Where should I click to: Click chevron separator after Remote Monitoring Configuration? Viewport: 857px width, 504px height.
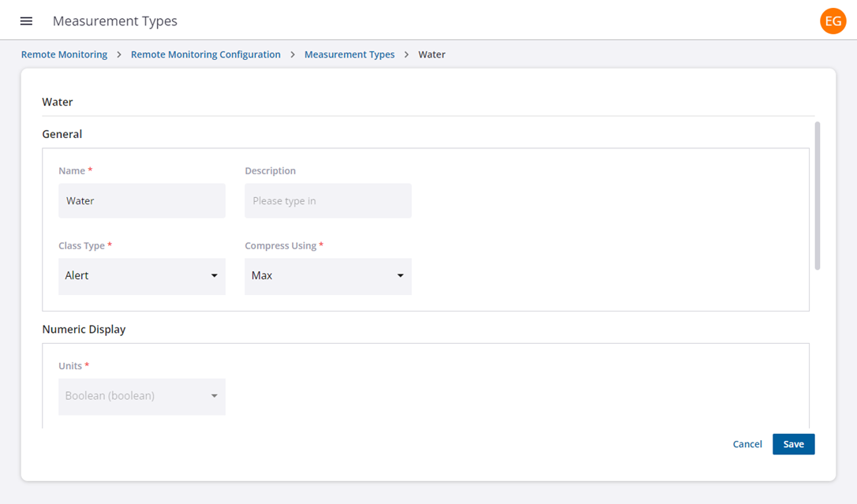[x=293, y=54]
